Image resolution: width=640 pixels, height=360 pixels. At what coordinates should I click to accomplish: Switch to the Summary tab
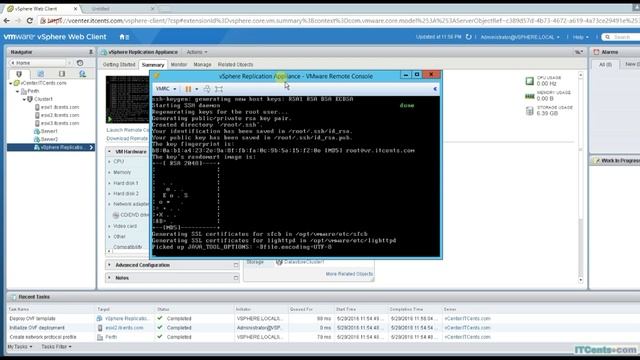pos(153,64)
